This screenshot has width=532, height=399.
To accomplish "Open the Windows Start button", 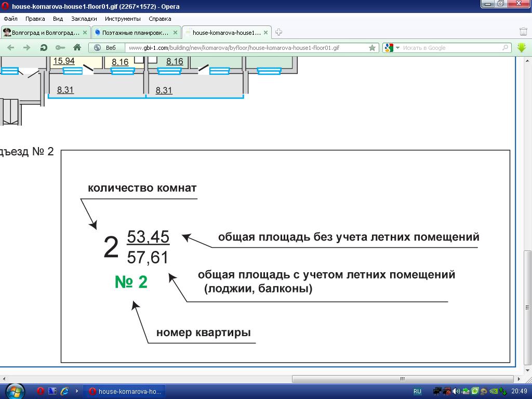I will click(x=14, y=391).
